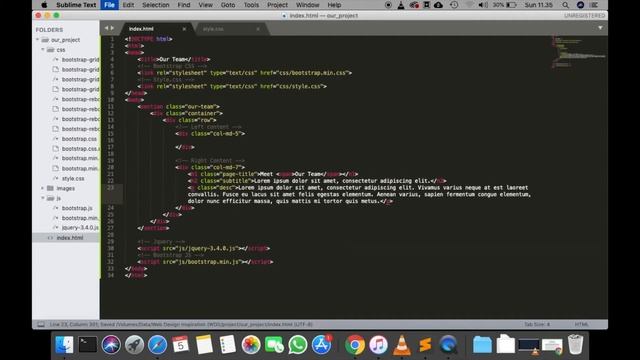Open iTunes from the dock
The image size is (640, 360).
tap(378, 345)
